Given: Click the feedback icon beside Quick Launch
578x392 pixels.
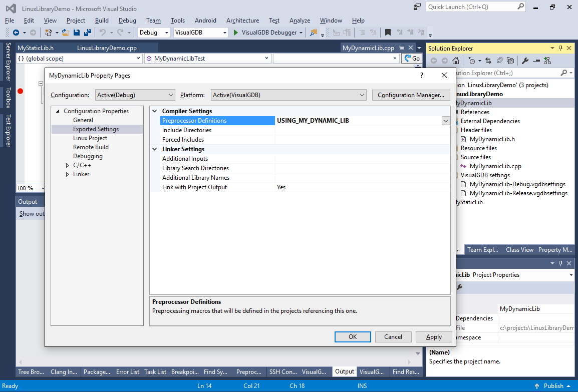Looking at the screenshot, I should [x=417, y=7].
